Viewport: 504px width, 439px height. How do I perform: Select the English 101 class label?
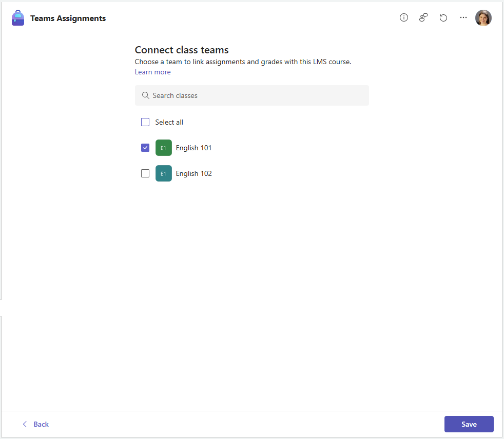pyautogui.click(x=193, y=148)
